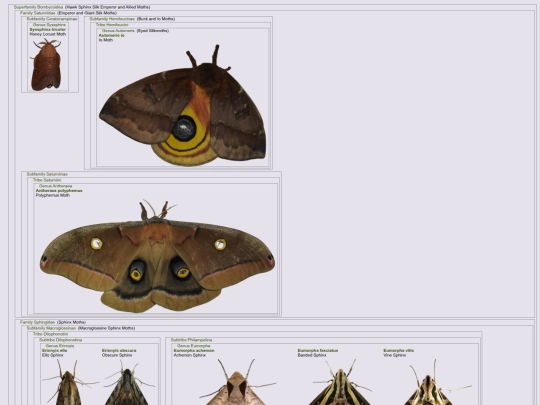Click the Automeris io species name
Image resolution: width=540 pixels, height=405 pixels.
(112, 35)
